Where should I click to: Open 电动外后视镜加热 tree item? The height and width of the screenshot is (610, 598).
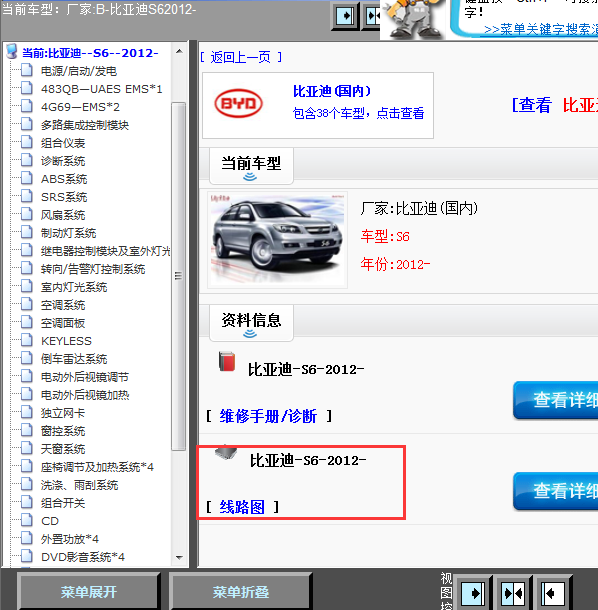click(85, 395)
